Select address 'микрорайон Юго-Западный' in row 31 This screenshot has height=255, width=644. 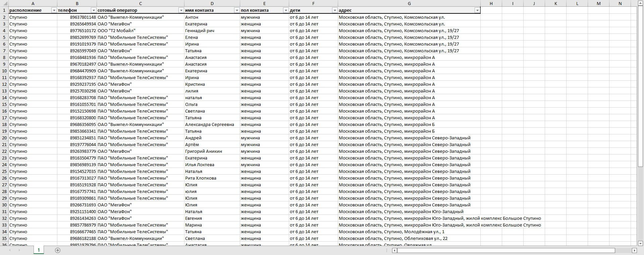click(409, 211)
